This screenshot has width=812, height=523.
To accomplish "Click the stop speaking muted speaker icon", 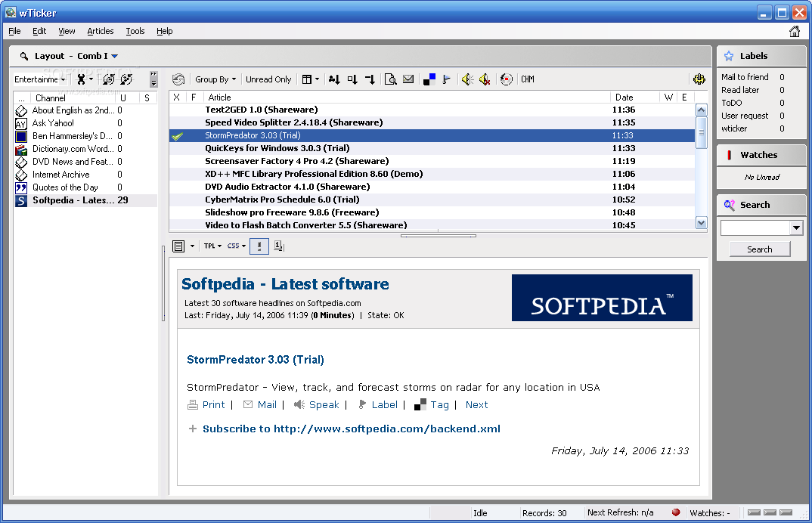I will pyautogui.click(x=485, y=79).
